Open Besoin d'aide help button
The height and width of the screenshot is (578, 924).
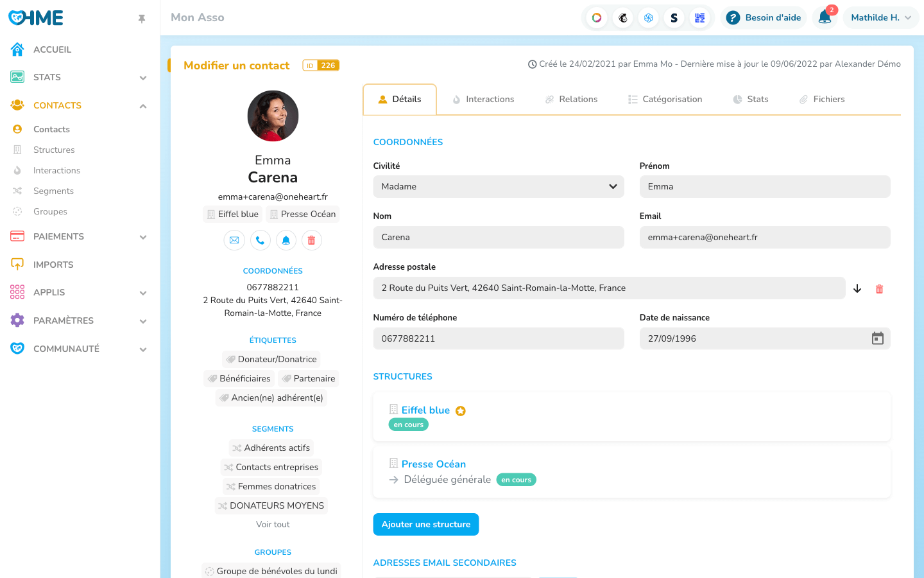(764, 17)
